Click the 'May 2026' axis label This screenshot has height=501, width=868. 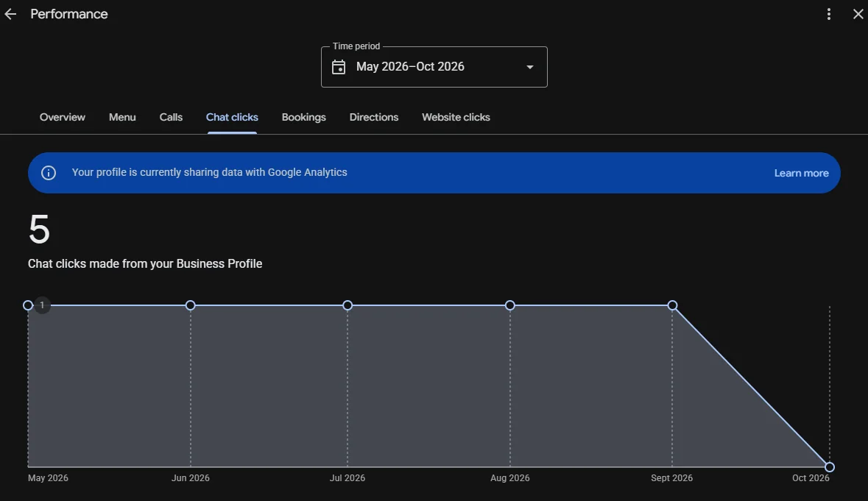tap(48, 478)
